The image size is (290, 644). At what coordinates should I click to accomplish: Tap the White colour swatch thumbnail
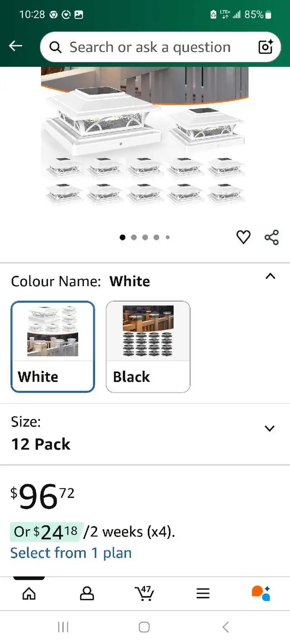pos(53,332)
